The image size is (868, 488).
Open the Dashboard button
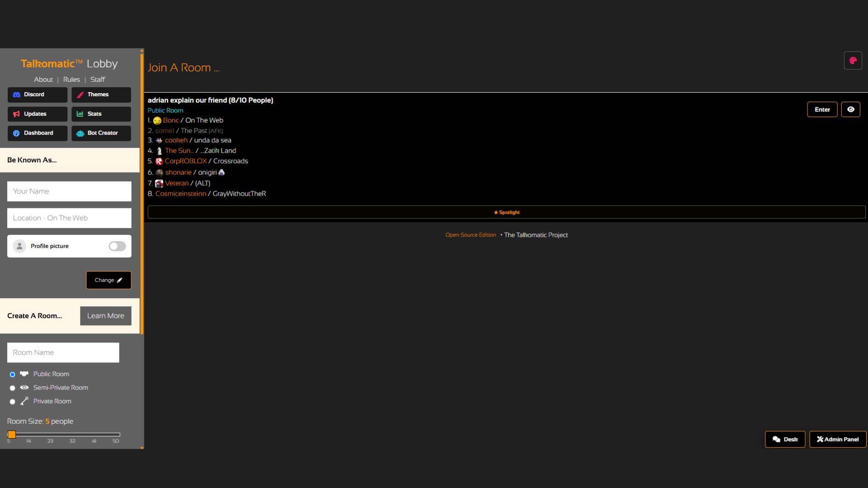coord(38,133)
